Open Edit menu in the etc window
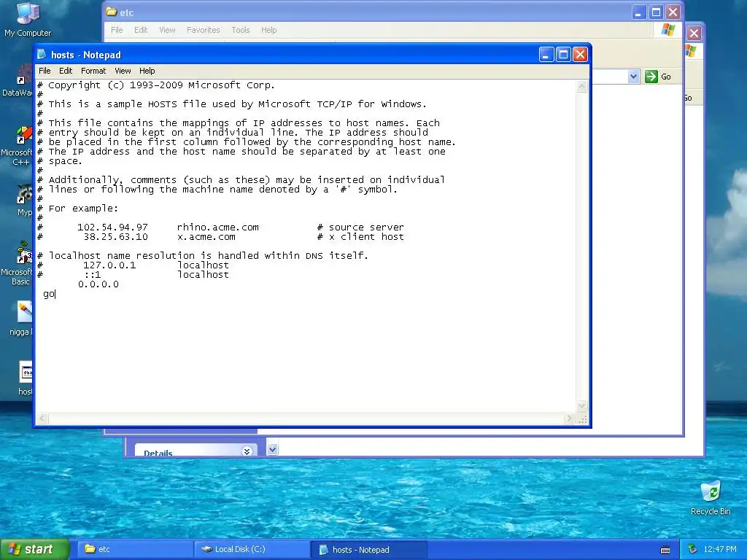Viewport: 747px width, 560px height. click(141, 30)
